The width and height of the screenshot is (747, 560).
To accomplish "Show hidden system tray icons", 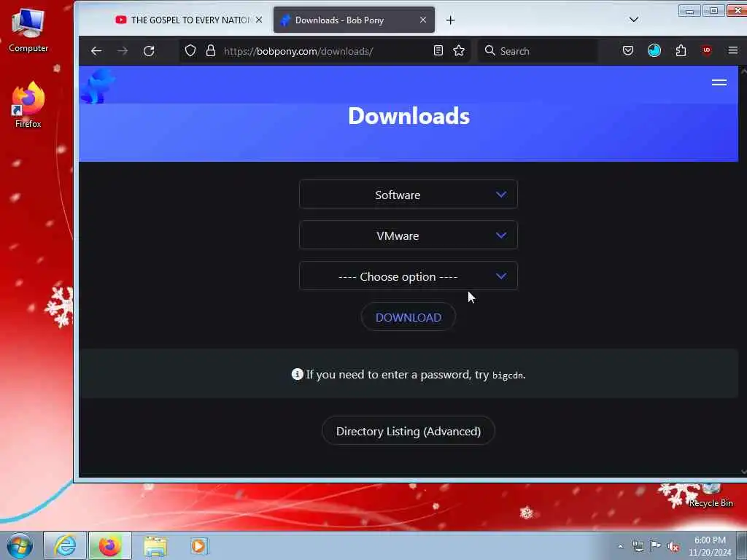I will point(620,546).
